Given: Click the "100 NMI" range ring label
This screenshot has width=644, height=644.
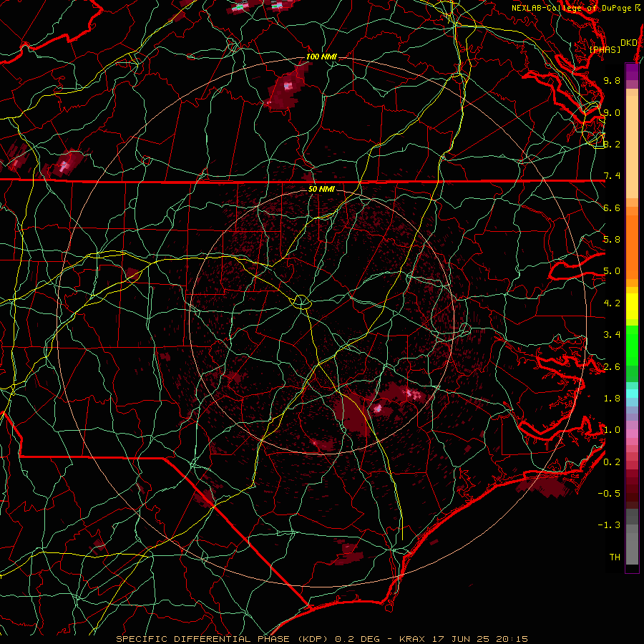Looking at the screenshot, I should coord(321,57).
